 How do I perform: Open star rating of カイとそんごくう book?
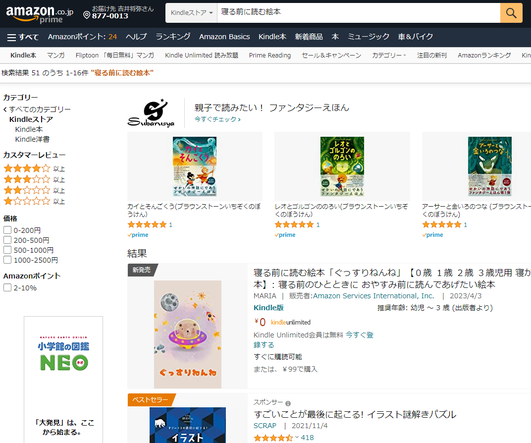pos(147,224)
